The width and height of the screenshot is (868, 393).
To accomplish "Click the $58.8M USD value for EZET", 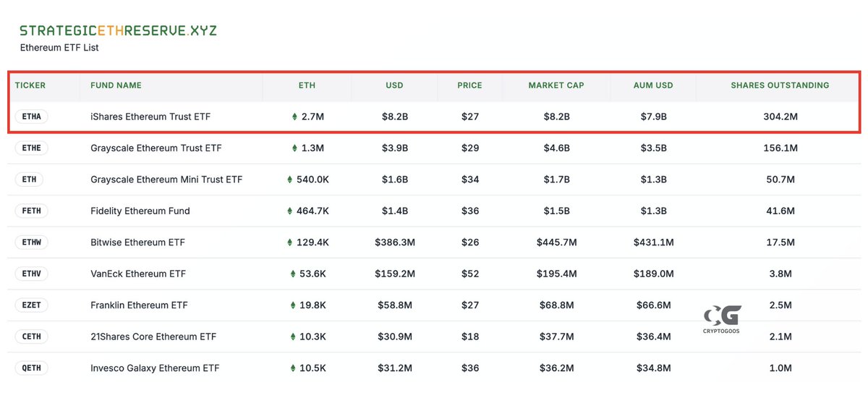I will [395, 305].
